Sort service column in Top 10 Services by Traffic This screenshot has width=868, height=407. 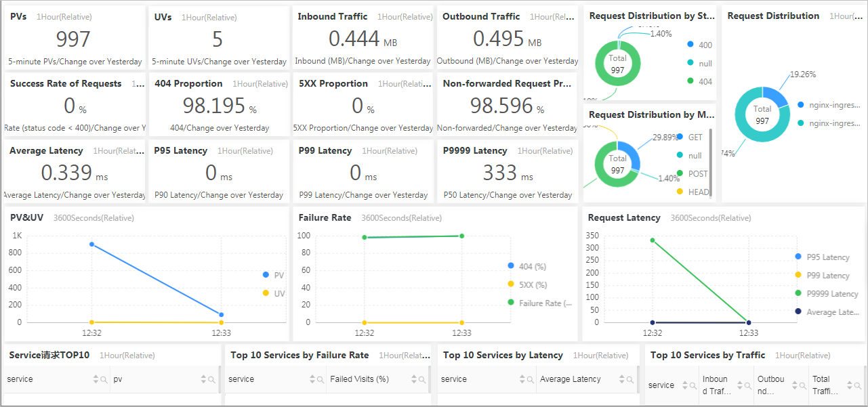pyautogui.click(x=685, y=385)
